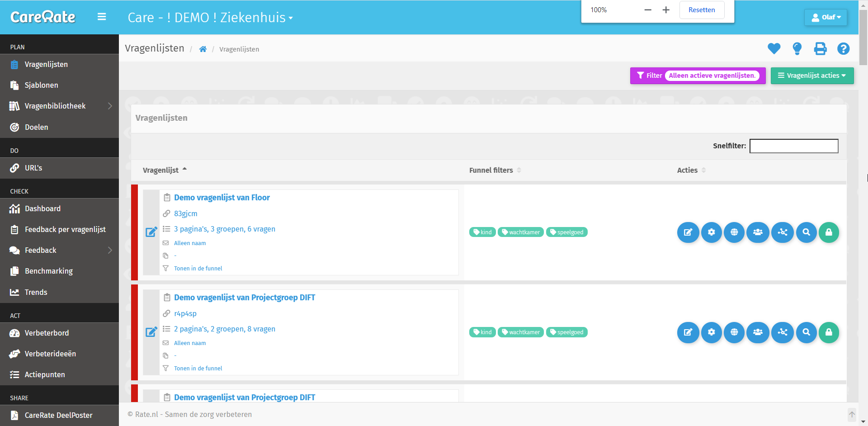Click the wachtkamer tag in Floor row
This screenshot has height=426, width=868.
pyautogui.click(x=521, y=232)
